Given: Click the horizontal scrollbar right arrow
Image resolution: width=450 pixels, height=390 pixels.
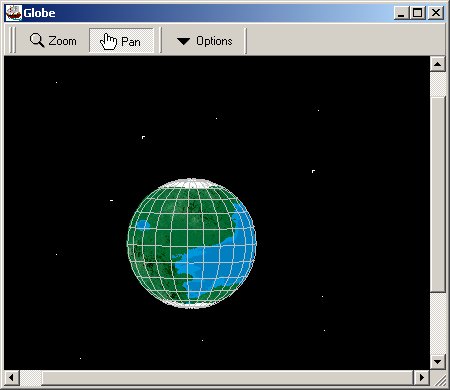Looking at the screenshot, I should point(422,378).
